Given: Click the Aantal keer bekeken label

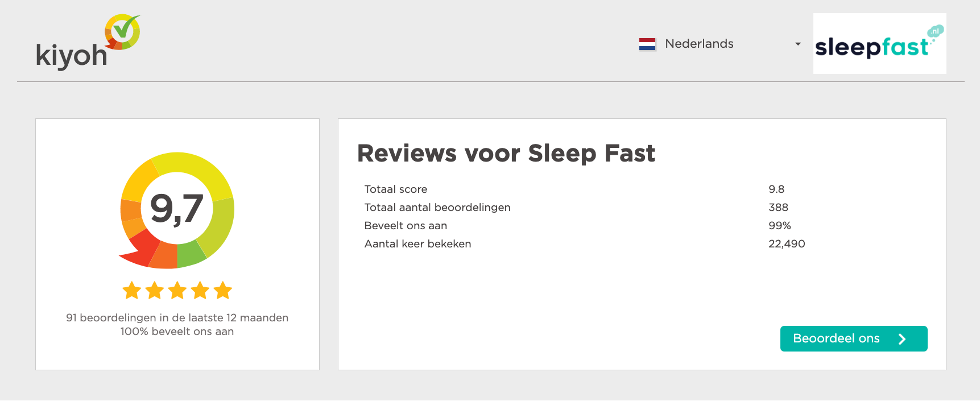Looking at the screenshot, I should point(417,243).
